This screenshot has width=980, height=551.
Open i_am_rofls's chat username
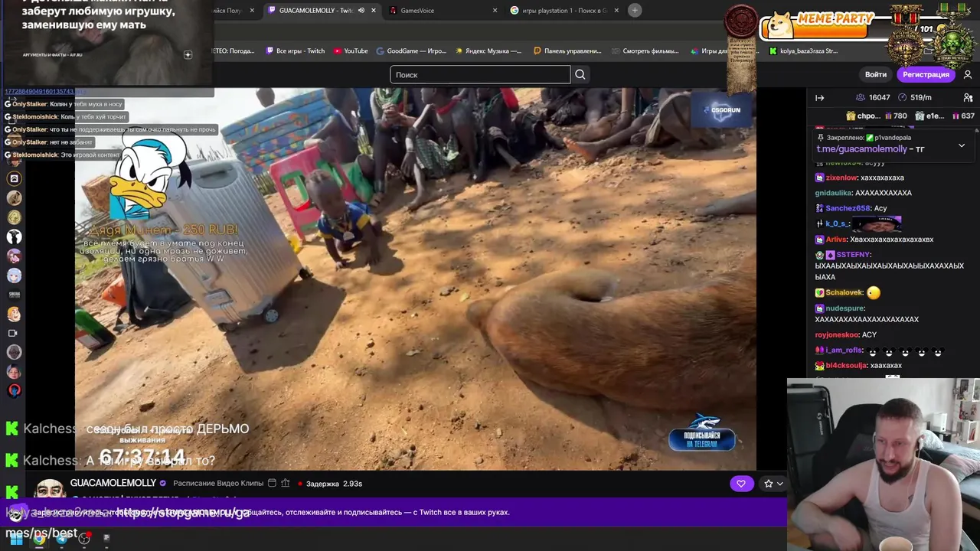[x=844, y=350]
